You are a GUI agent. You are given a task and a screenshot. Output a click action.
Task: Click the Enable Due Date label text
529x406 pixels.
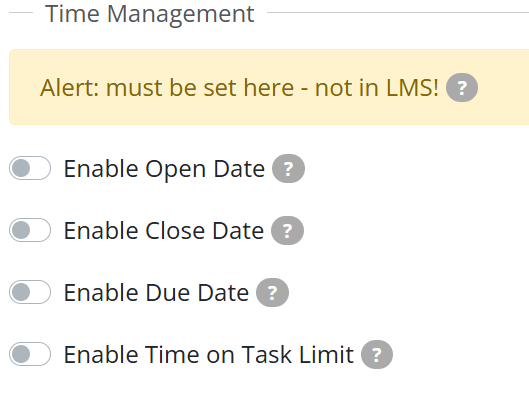point(156,293)
